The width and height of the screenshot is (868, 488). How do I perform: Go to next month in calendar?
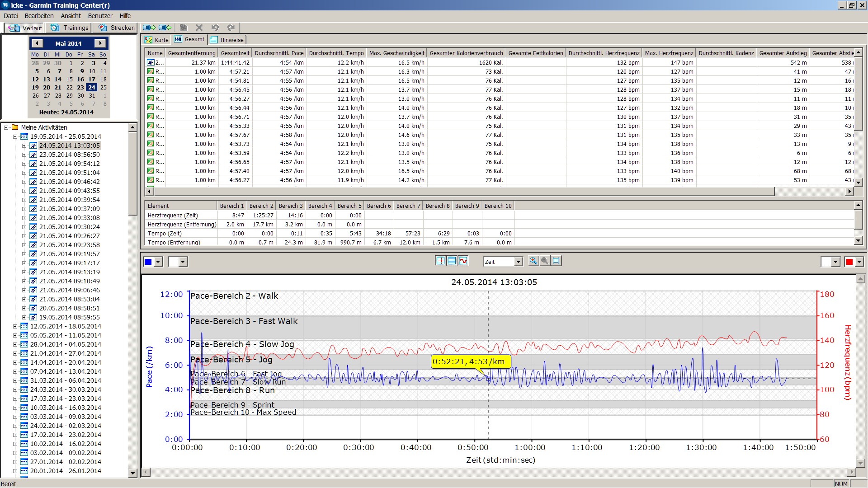point(100,43)
